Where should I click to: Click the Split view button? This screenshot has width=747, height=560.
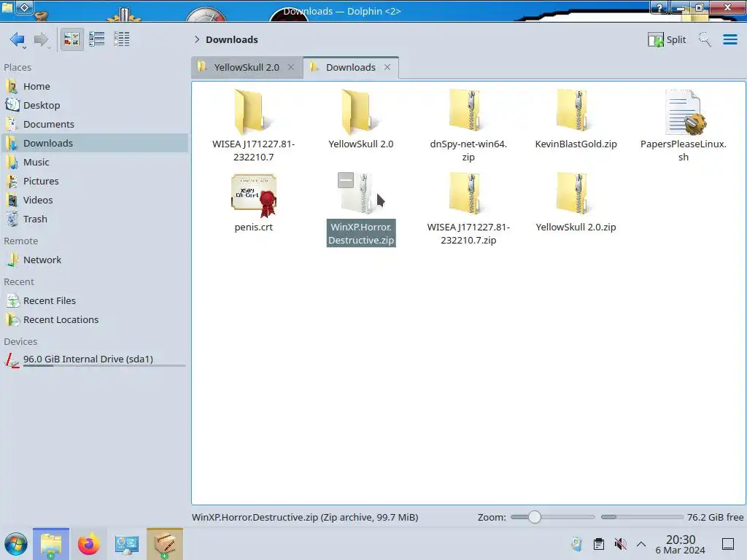[667, 39]
